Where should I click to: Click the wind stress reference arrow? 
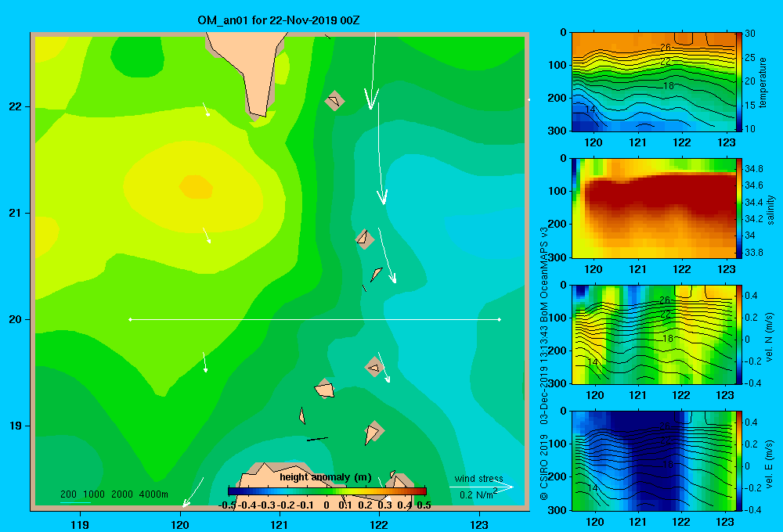(x=482, y=487)
